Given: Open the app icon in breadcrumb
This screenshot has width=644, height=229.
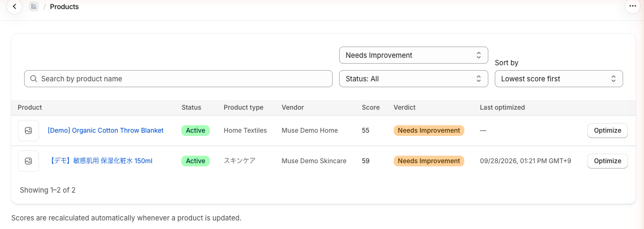Looking at the screenshot, I should (x=34, y=7).
